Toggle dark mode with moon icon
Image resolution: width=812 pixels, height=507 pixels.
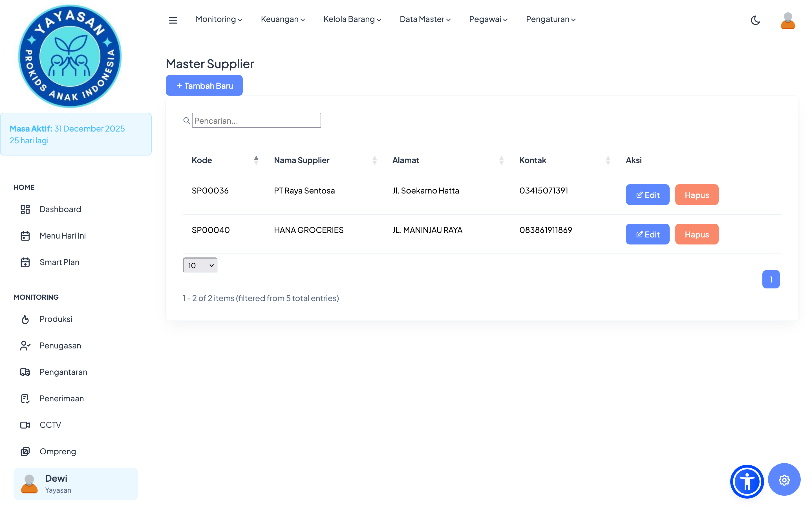[755, 20]
